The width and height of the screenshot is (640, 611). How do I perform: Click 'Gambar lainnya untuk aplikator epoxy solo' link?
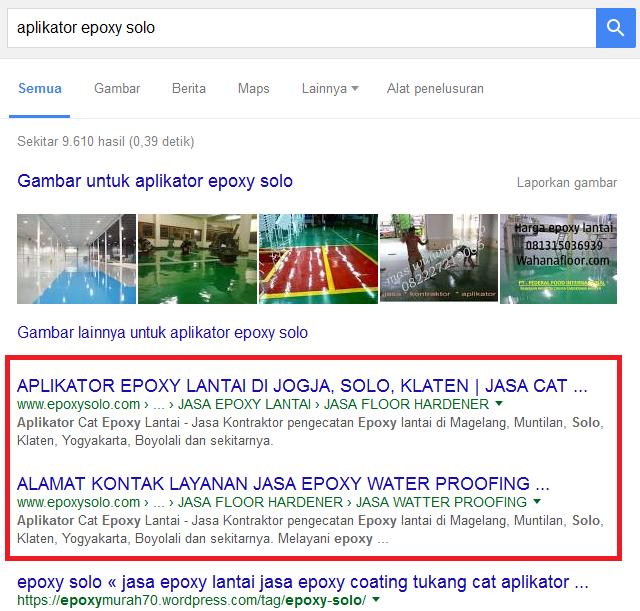click(162, 333)
